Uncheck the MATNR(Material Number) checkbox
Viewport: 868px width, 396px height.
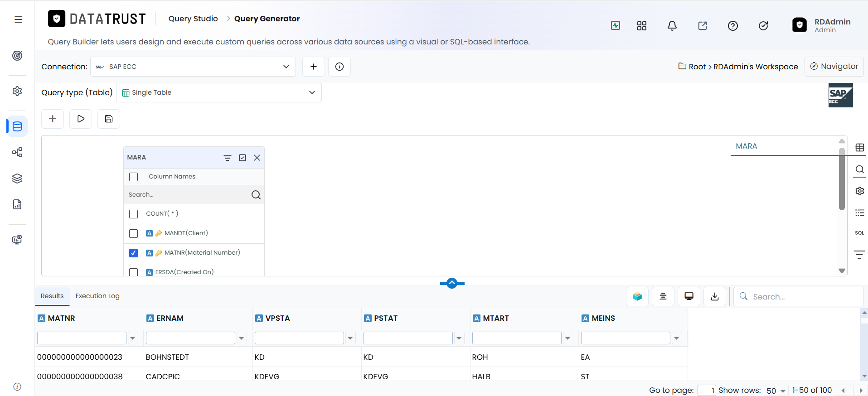(133, 253)
